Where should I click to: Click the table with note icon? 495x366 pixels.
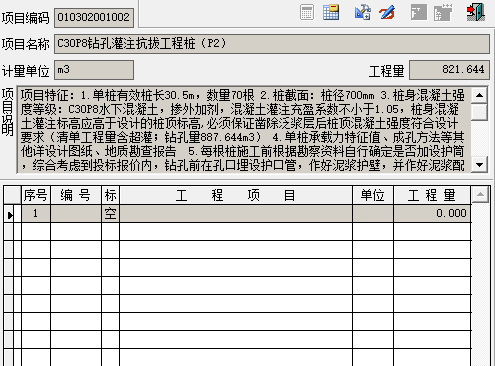coord(331,13)
